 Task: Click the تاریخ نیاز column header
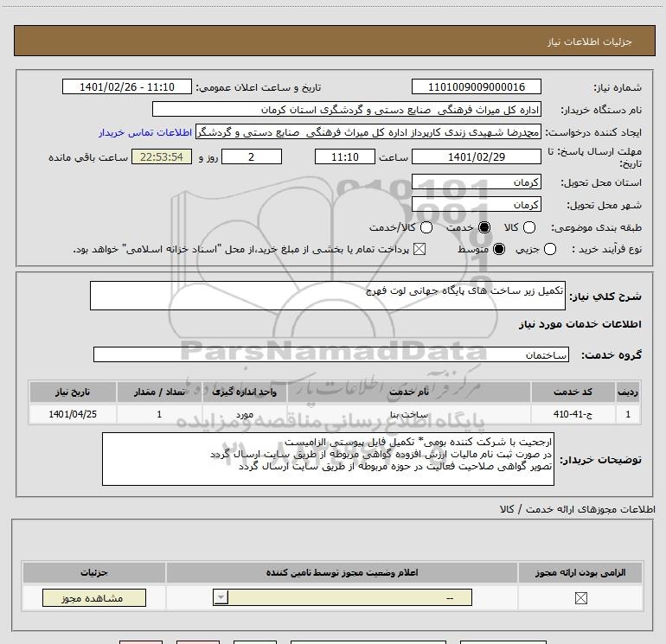tap(73, 392)
